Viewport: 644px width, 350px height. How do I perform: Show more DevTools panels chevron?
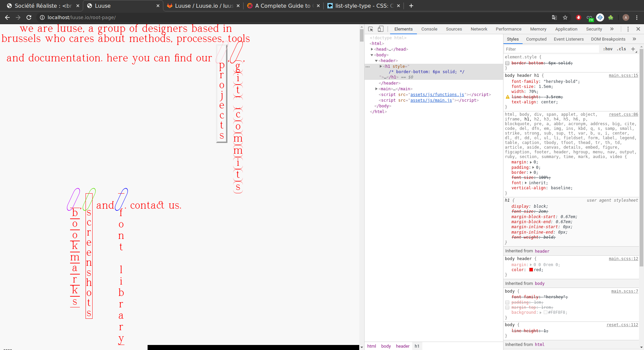pos(612,29)
